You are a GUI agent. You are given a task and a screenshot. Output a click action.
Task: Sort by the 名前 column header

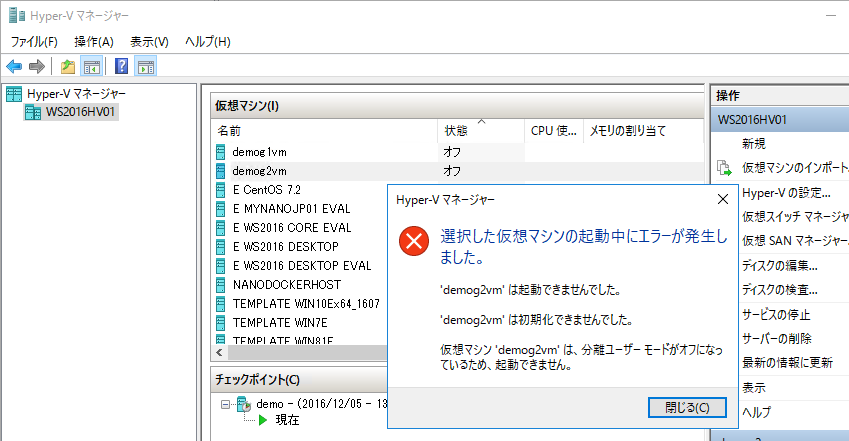pos(325,131)
